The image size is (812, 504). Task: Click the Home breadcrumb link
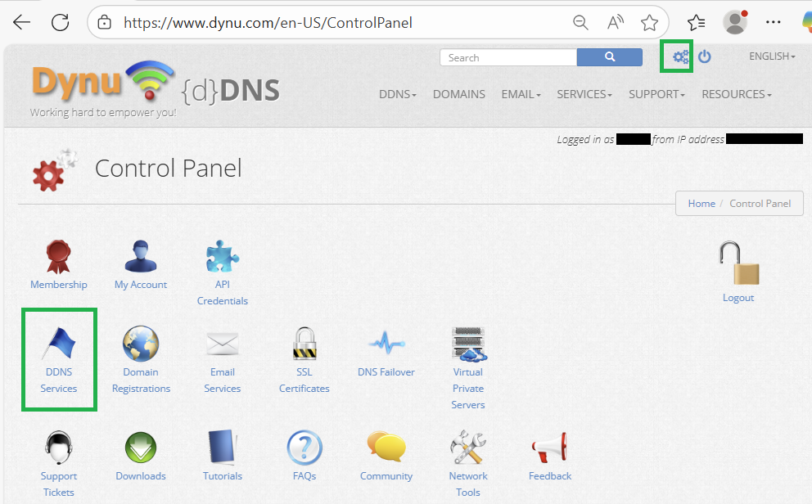701,204
